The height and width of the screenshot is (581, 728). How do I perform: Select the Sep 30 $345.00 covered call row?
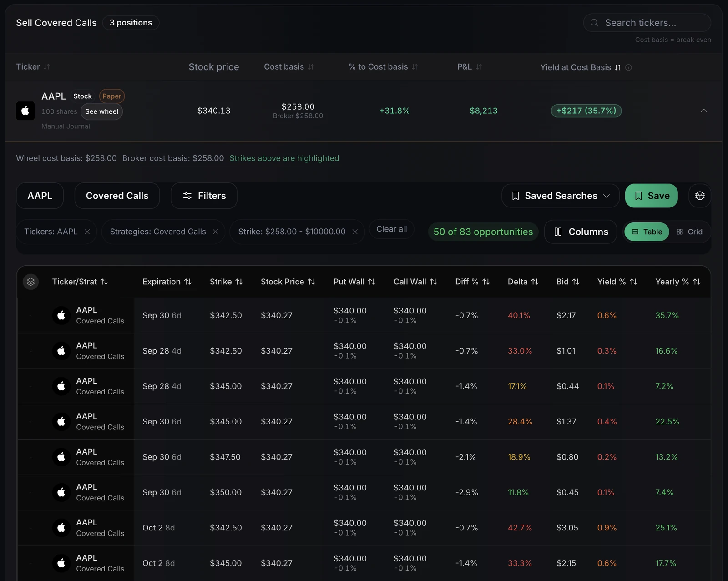(364, 422)
